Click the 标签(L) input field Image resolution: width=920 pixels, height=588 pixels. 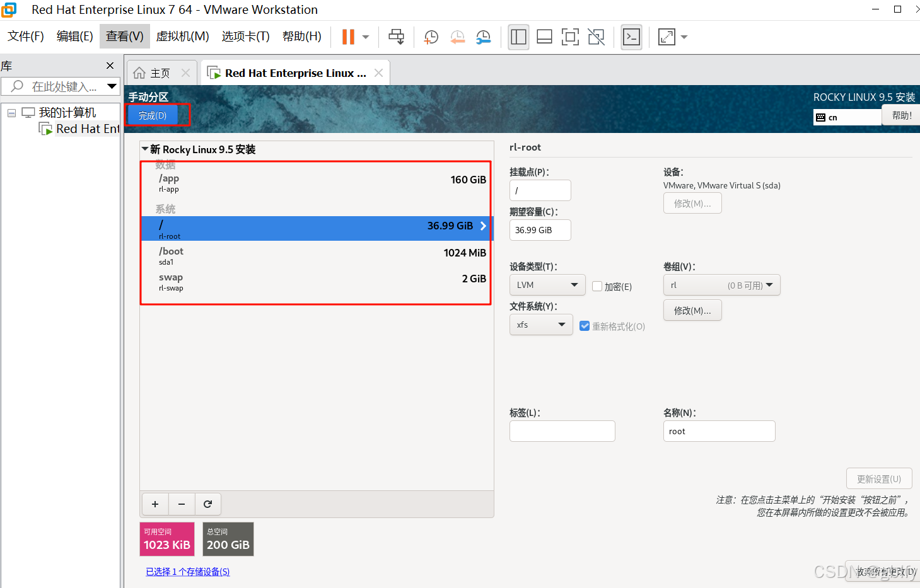(x=562, y=431)
